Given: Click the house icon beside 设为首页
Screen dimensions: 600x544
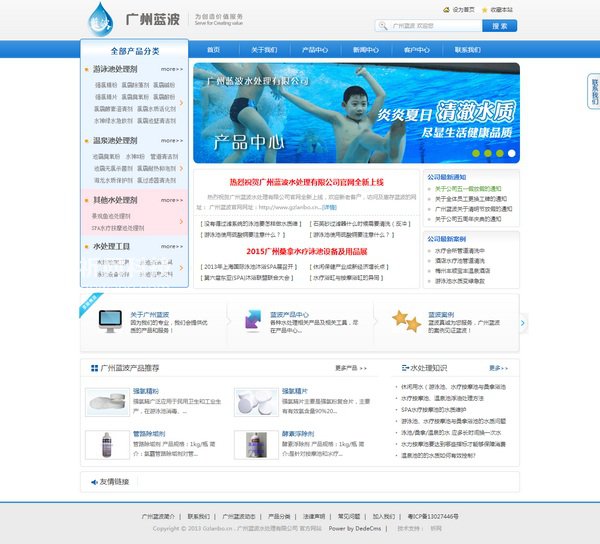Looking at the screenshot, I should click(x=446, y=10).
